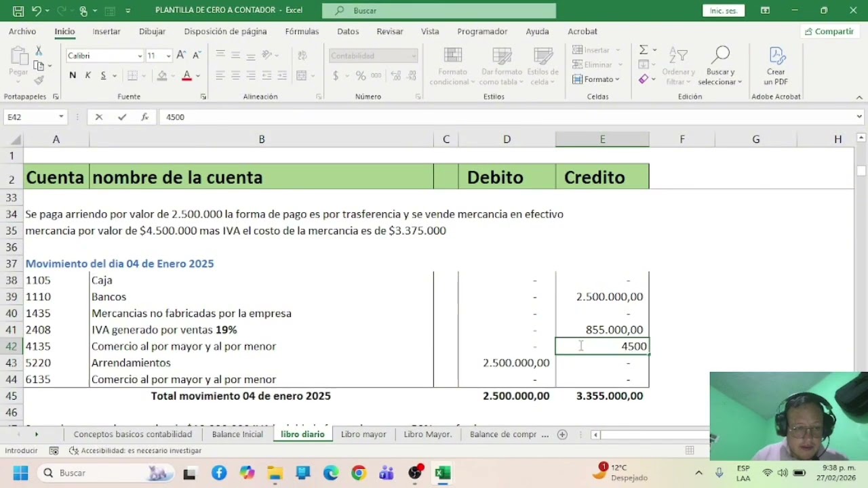Click the Buscar search box in title bar

point(439,11)
